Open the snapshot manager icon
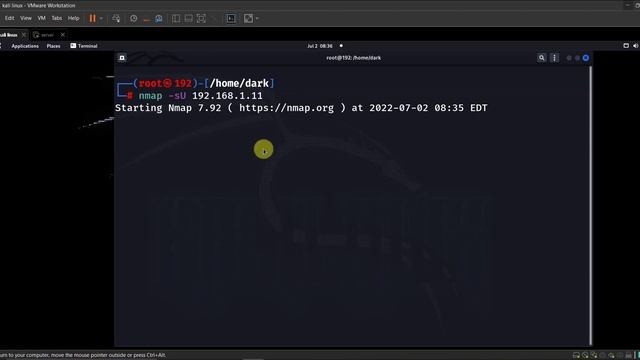This screenshot has height=360, width=640. click(159, 18)
